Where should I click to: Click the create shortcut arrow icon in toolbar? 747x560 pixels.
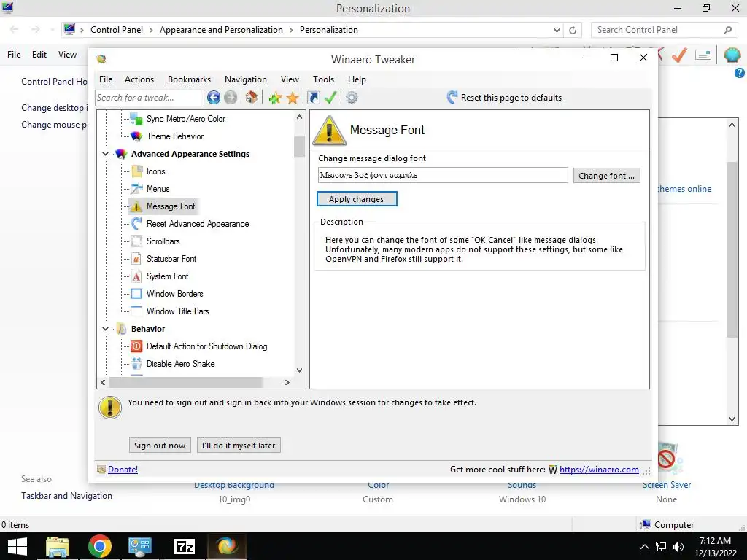tap(314, 98)
